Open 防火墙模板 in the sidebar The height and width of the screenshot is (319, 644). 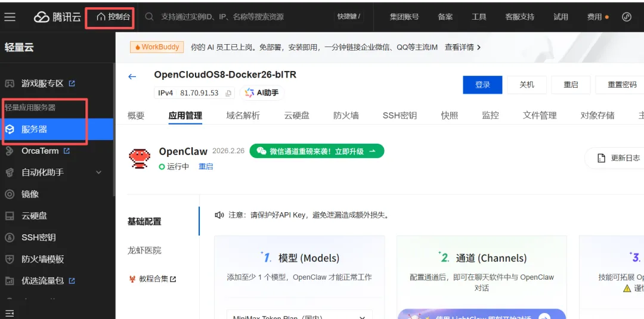click(x=42, y=259)
